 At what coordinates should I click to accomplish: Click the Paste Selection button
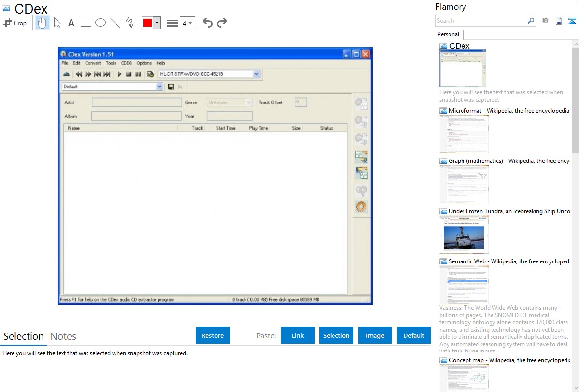tap(336, 335)
